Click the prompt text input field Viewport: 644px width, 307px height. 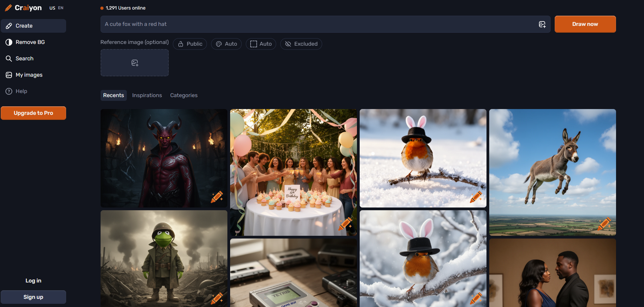[317, 24]
